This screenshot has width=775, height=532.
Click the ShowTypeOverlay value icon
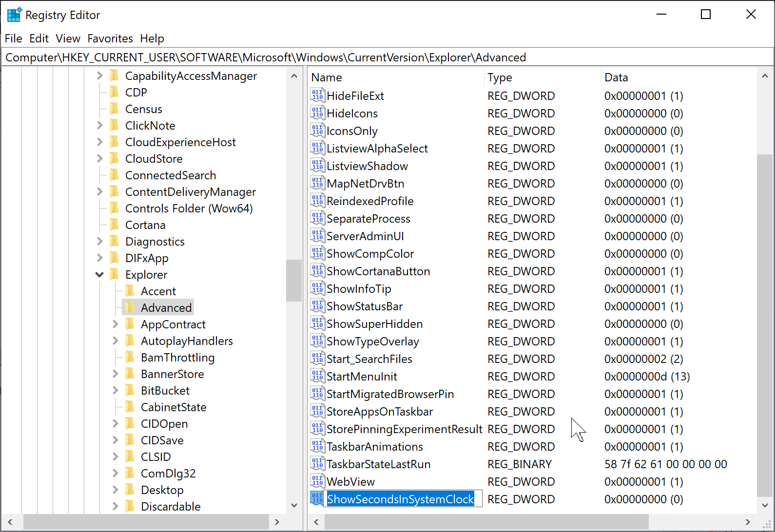pyautogui.click(x=317, y=341)
